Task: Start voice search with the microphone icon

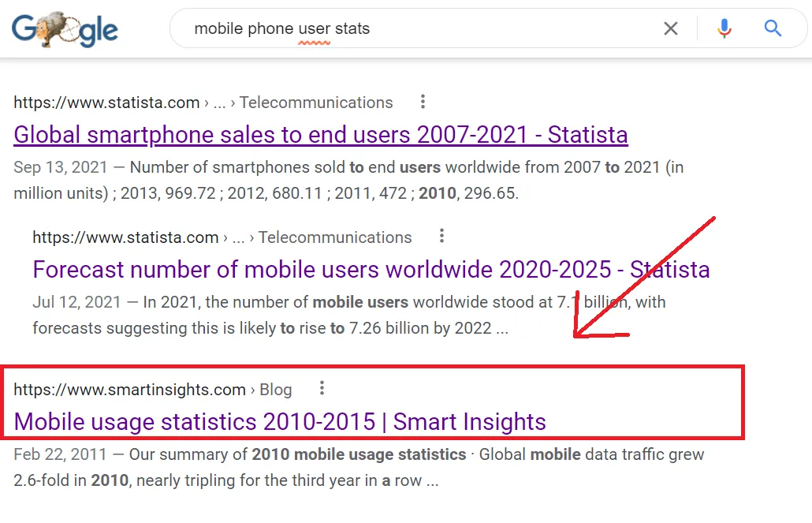Action: [724, 29]
